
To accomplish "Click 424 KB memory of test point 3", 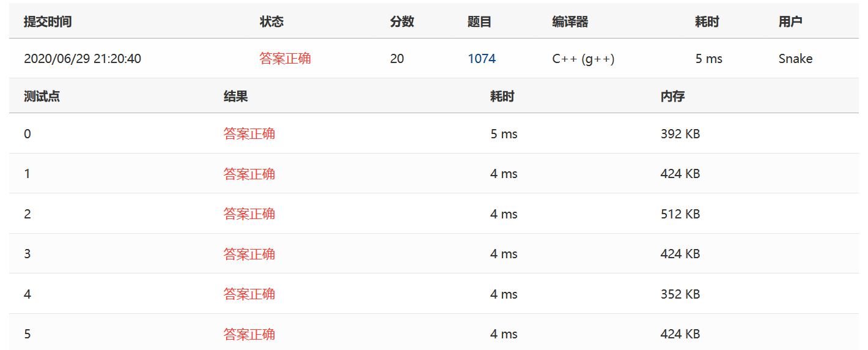I will tap(680, 254).
